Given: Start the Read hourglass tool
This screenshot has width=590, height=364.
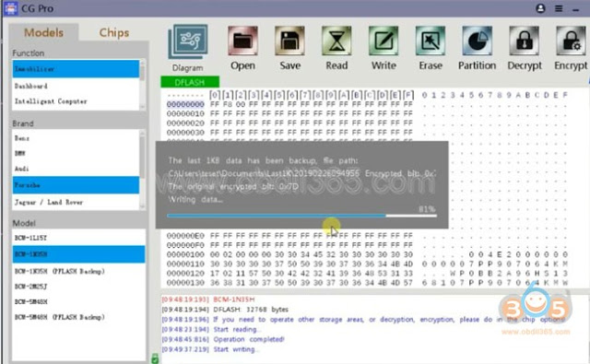Looking at the screenshot, I should 336,41.
